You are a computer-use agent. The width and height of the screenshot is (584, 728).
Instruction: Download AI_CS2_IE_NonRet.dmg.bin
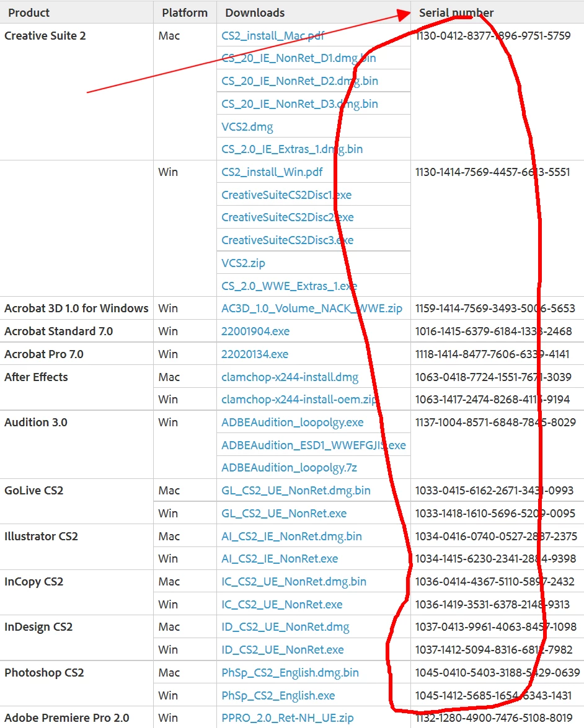tap(292, 537)
